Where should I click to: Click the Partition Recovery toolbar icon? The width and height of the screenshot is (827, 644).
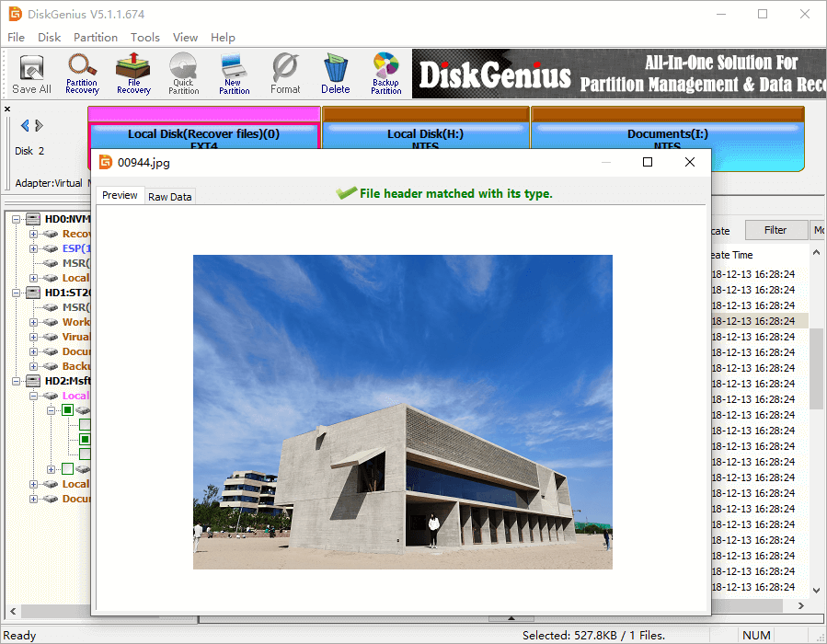pyautogui.click(x=82, y=73)
